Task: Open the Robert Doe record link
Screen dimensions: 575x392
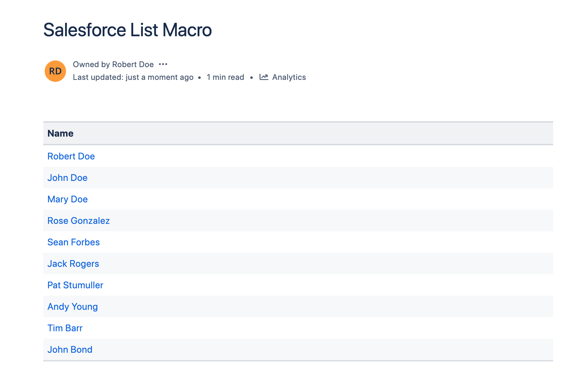Action: pos(71,156)
